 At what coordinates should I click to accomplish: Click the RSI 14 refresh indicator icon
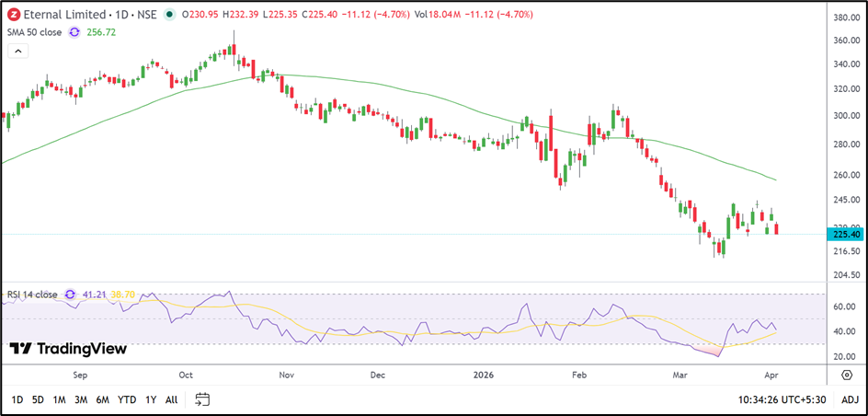tap(65, 295)
